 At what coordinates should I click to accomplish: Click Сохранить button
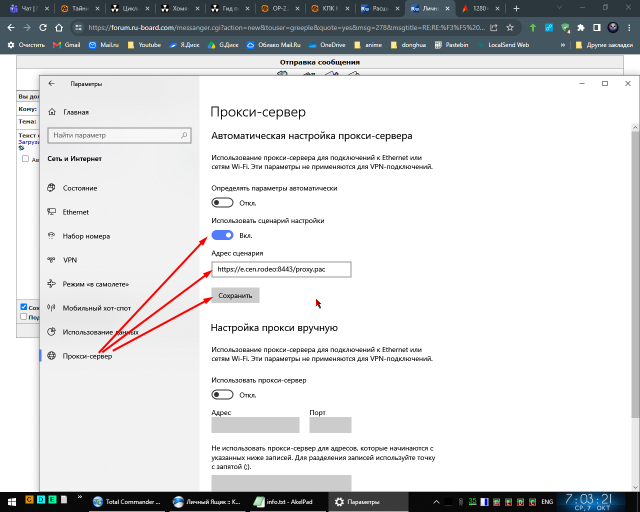pyautogui.click(x=235, y=295)
